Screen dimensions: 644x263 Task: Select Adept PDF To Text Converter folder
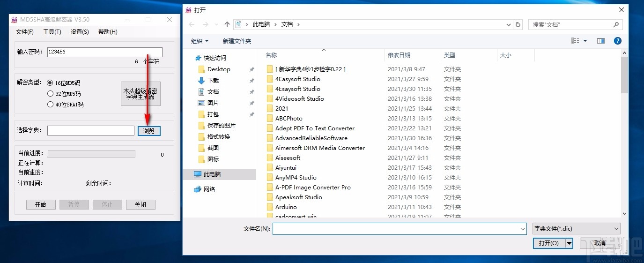tap(315, 128)
